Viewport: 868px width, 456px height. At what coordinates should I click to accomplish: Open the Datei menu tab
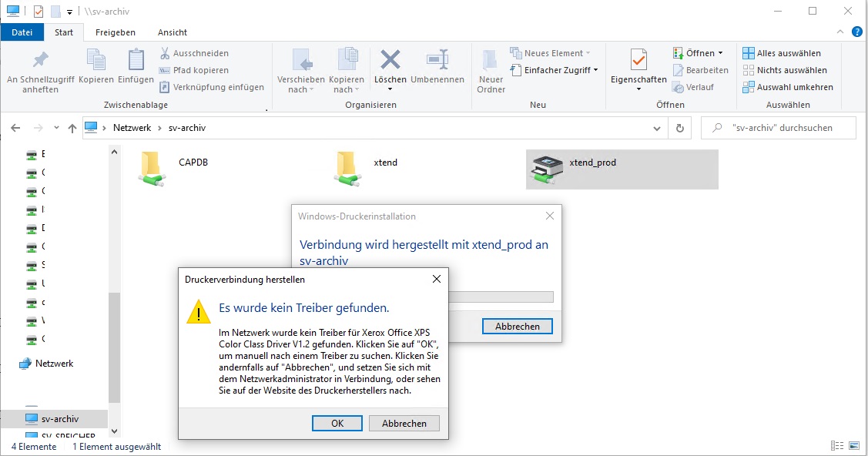point(22,32)
